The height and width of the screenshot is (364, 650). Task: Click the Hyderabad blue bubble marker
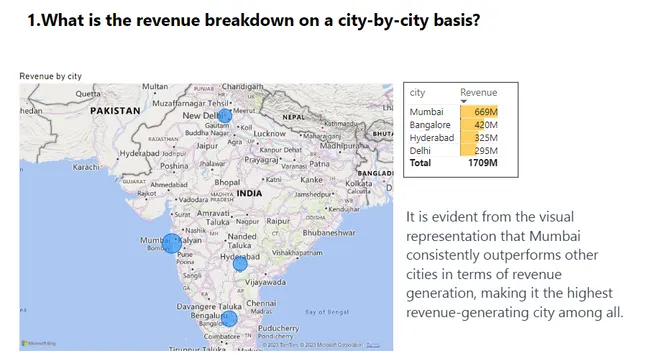pos(240,264)
